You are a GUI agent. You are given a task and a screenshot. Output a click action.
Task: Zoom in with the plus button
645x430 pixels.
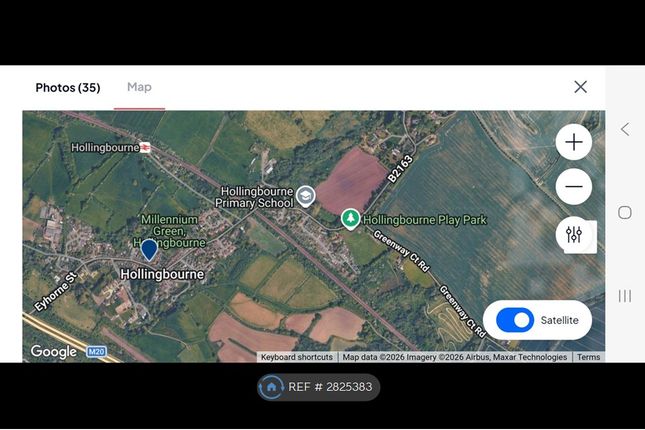click(573, 143)
